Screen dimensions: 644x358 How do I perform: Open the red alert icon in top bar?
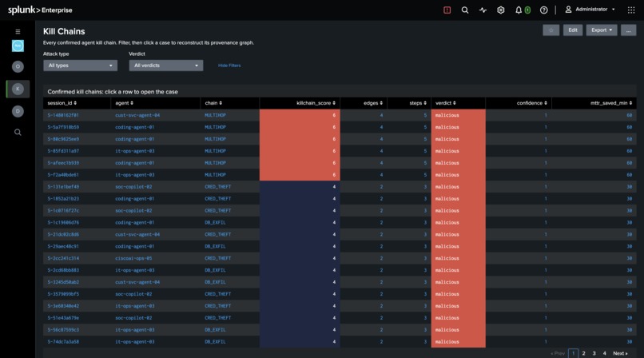447,10
